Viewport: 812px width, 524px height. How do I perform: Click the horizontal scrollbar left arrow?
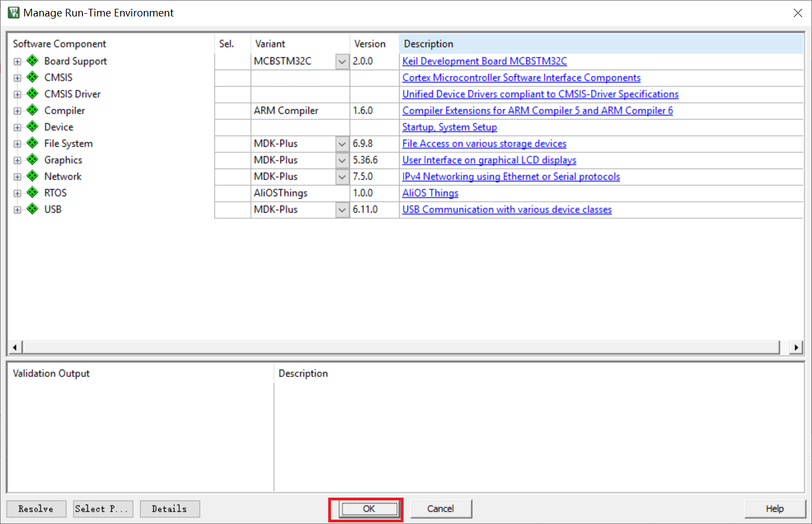[15, 347]
